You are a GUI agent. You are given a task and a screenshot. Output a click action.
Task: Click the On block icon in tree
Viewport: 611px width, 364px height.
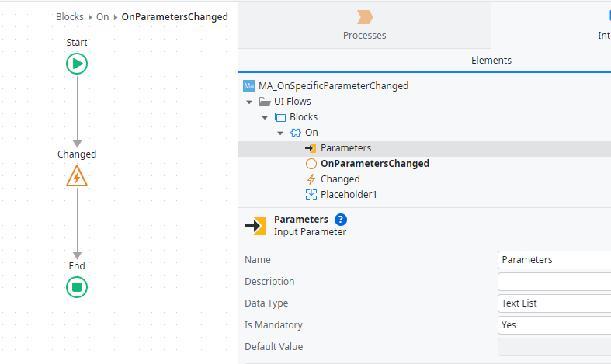coord(296,133)
